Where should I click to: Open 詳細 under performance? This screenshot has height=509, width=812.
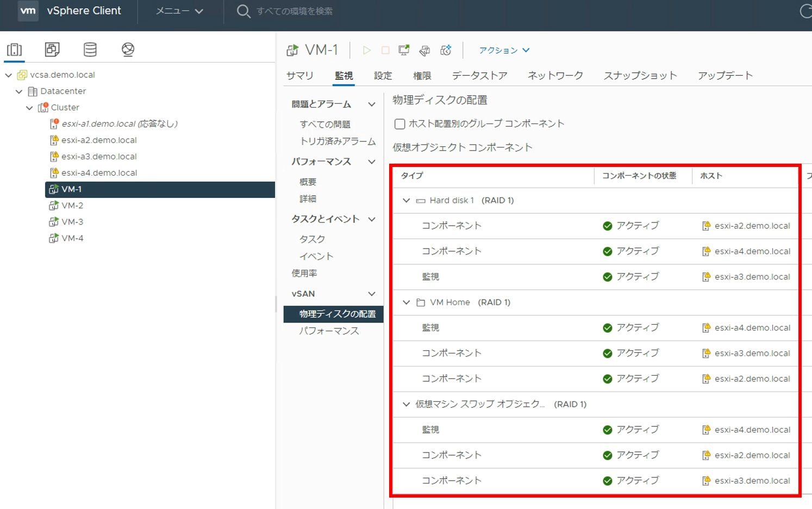tap(308, 199)
